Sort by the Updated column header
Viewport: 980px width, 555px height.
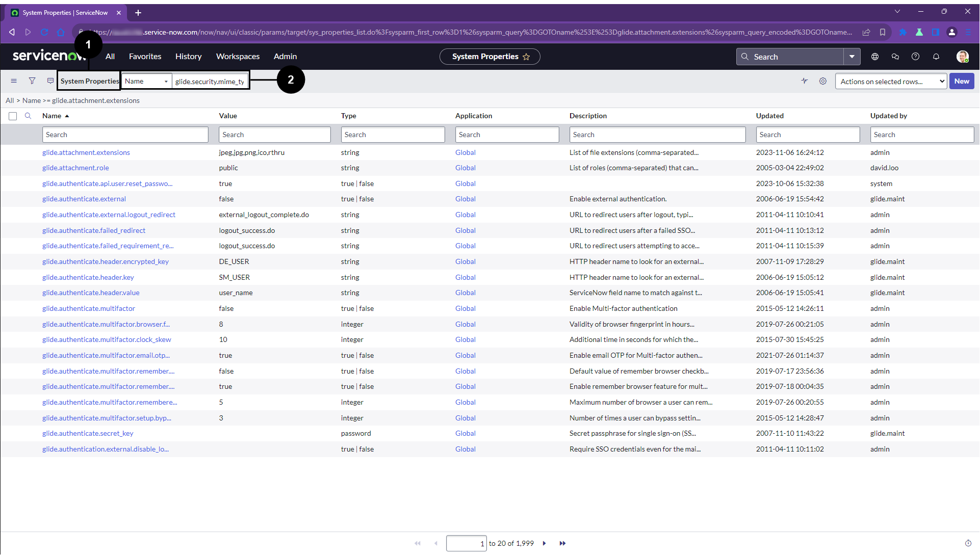pos(770,116)
